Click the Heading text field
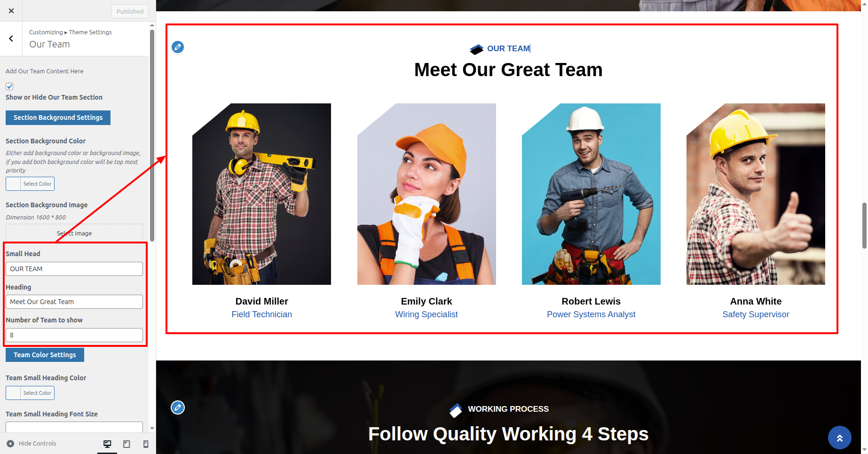This screenshot has width=868, height=454. (x=74, y=302)
